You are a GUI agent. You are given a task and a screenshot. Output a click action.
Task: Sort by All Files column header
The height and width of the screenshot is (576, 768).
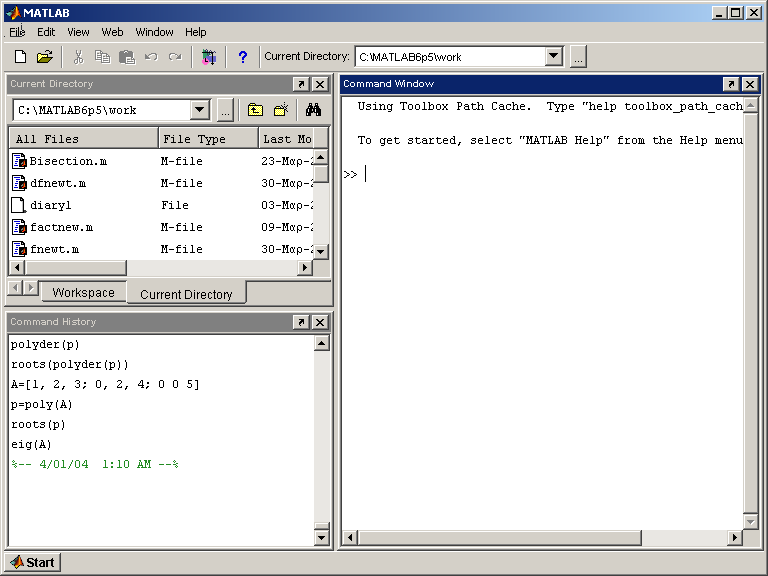[83, 139]
